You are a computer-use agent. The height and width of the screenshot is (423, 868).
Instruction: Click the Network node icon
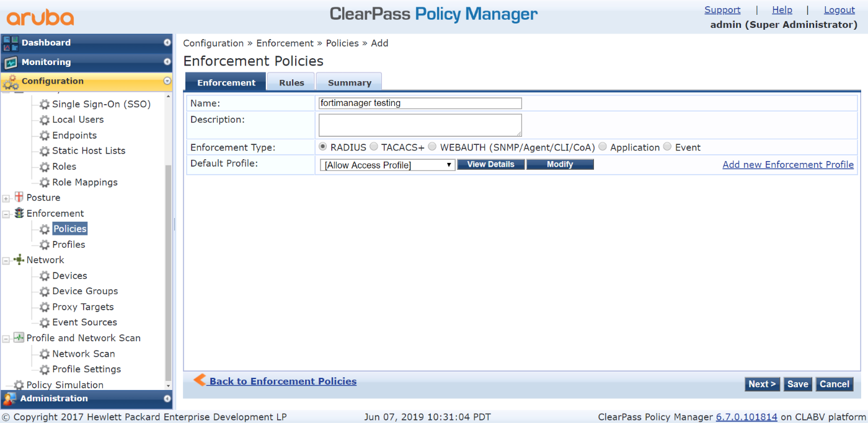tap(19, 260)
